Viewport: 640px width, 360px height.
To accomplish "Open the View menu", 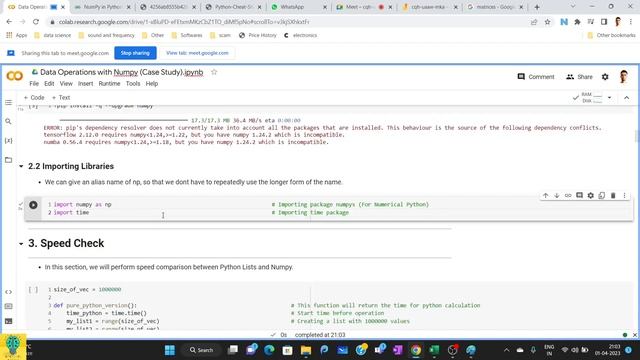I will coord(66,84).
